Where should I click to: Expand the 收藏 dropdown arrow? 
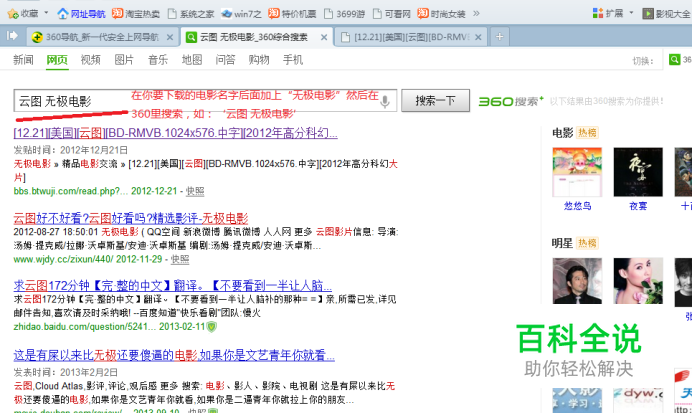[x=46, y=13]
